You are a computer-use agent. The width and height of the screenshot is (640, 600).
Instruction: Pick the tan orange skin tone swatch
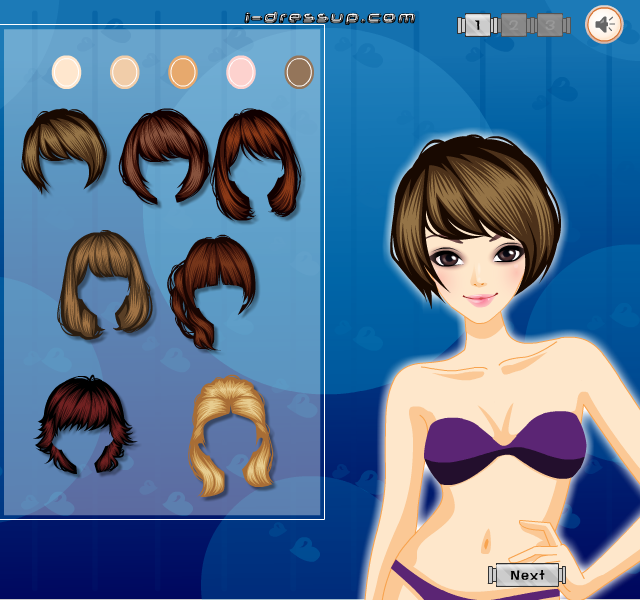183,72
